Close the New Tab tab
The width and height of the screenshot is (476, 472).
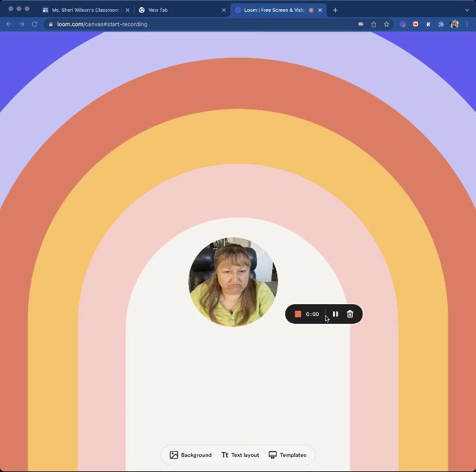[224, 10]
